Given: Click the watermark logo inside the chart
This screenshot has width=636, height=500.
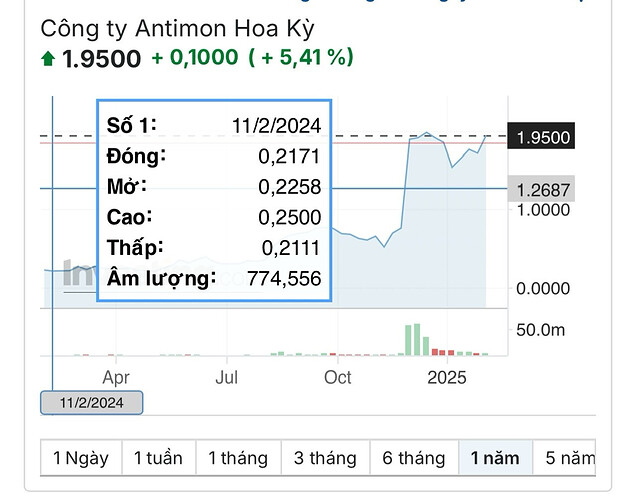Looking at the screenshot, I should 78,273.
